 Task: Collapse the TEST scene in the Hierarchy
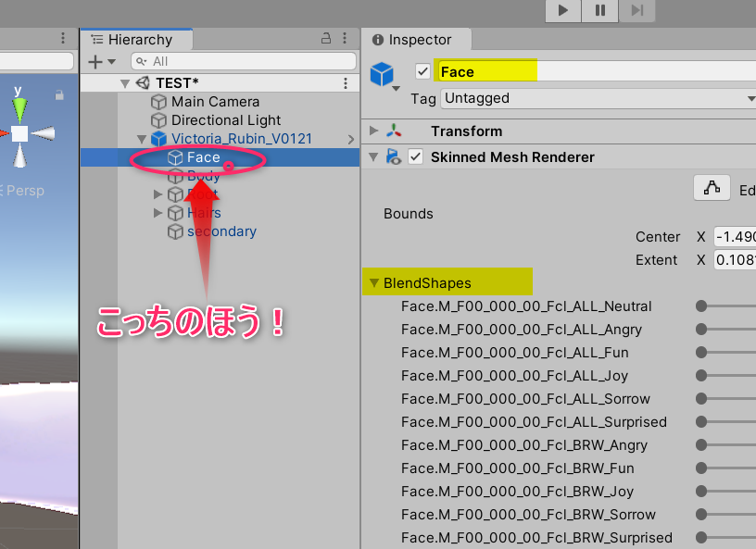click(125, 84)
